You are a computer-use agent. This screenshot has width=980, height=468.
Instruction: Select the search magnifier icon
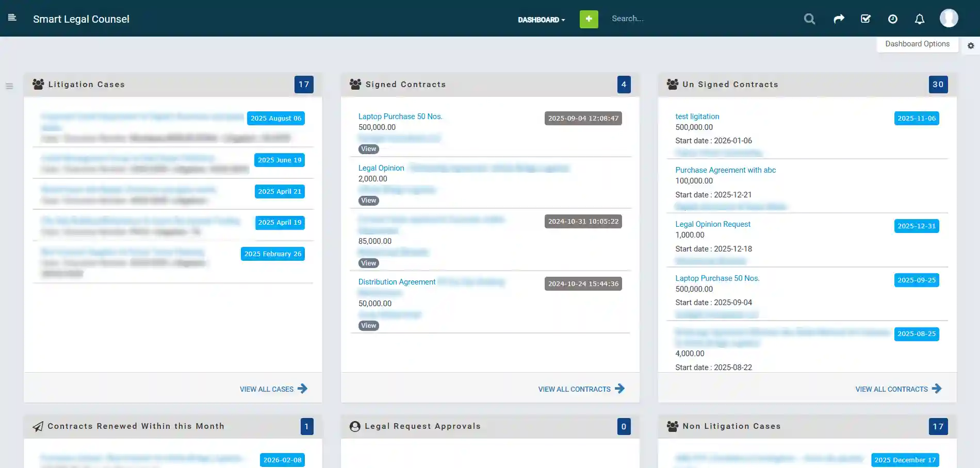point(809,19)
